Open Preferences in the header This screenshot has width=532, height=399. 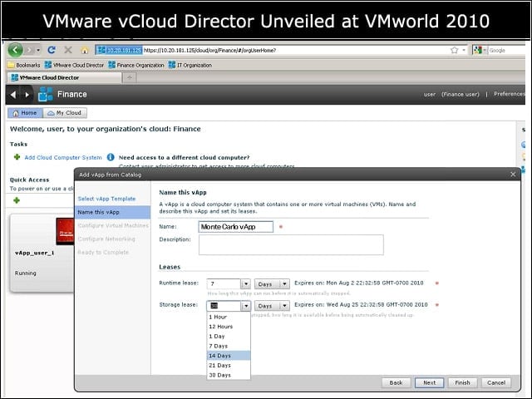click(x=510, y=94)
